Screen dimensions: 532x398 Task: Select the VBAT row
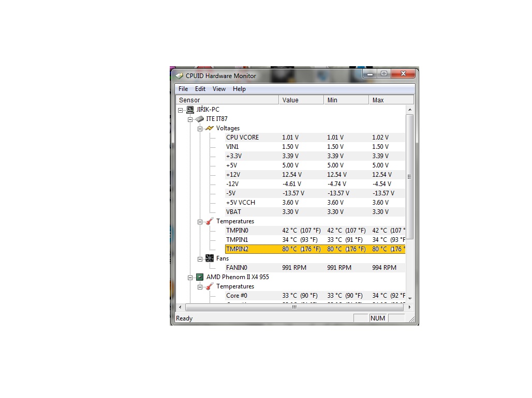[x=315, y=212]
